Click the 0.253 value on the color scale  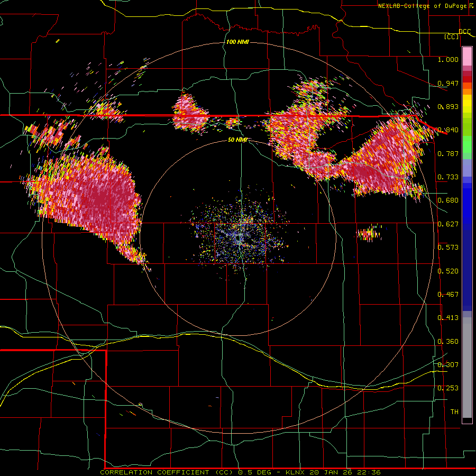pyautogui.click(x=448, y=388)
